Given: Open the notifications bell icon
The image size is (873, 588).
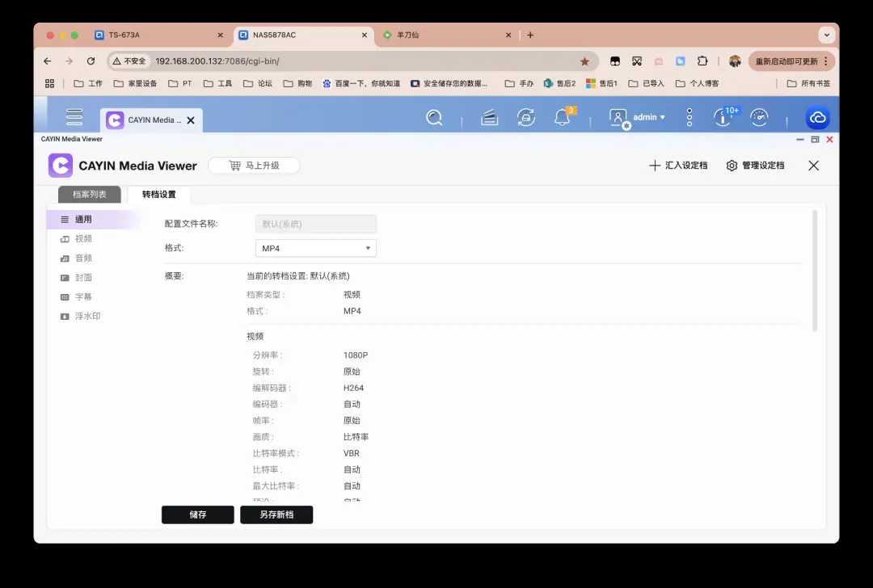Looking at the screenshot, I should (x=562, y=118).
